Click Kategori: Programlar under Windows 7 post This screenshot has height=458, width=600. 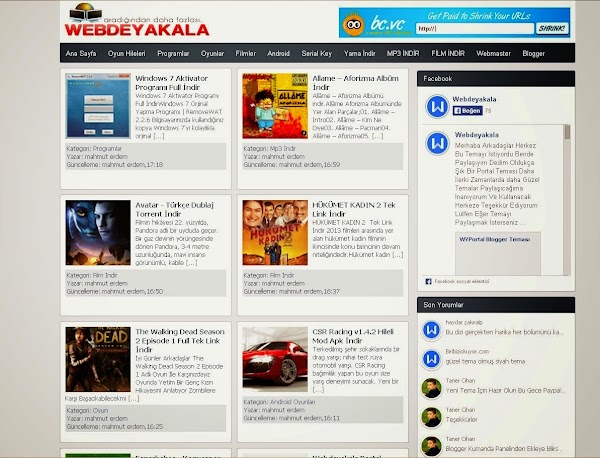(x=94, y=148)
